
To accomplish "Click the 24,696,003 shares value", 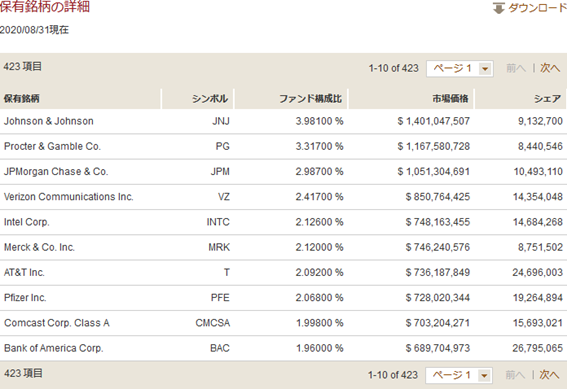I will point(537,273).
